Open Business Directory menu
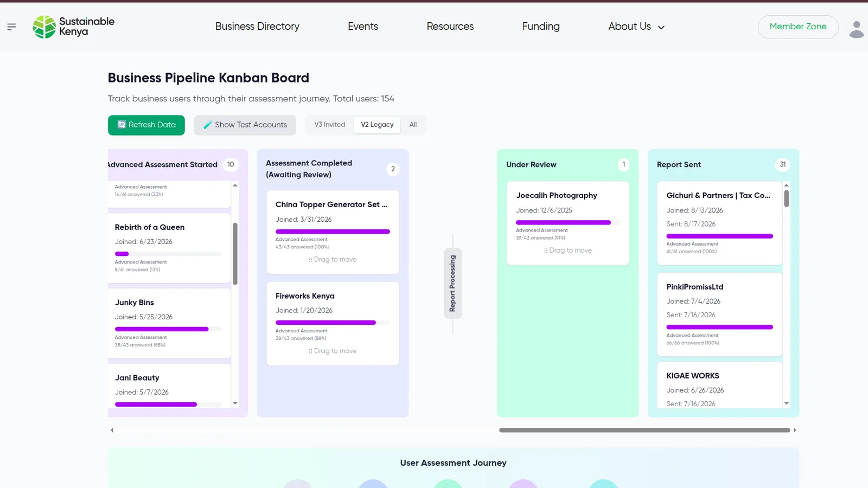868x488 pixels. 257,27
